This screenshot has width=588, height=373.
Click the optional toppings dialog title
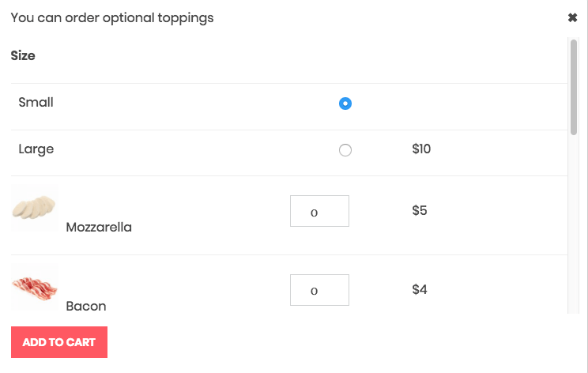pos(112,17)
